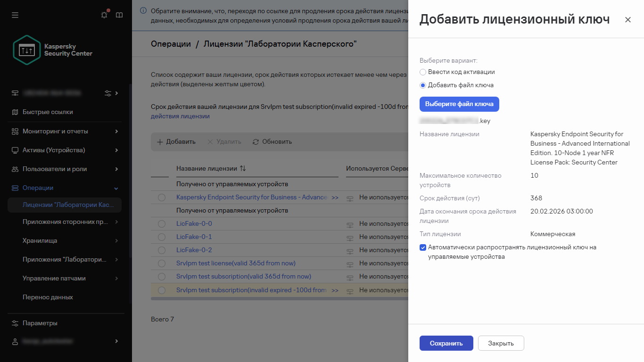Open the hamburger menu icon
Viewport: 644px width, 362px height.
15,15
